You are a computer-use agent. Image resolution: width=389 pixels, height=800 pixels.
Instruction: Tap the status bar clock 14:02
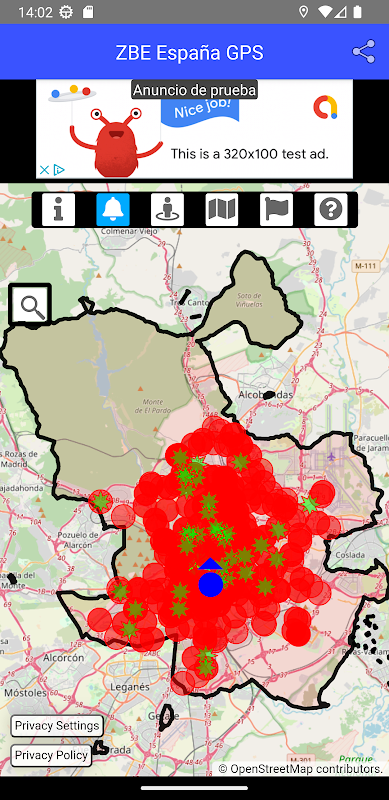coord(35,12)
